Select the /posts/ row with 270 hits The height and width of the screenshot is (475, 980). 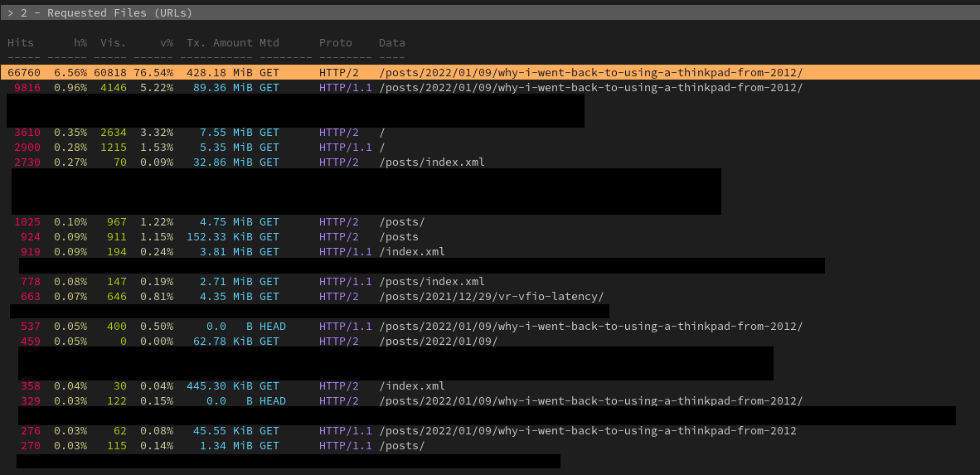pyautogui.click(x=401, y=445)
